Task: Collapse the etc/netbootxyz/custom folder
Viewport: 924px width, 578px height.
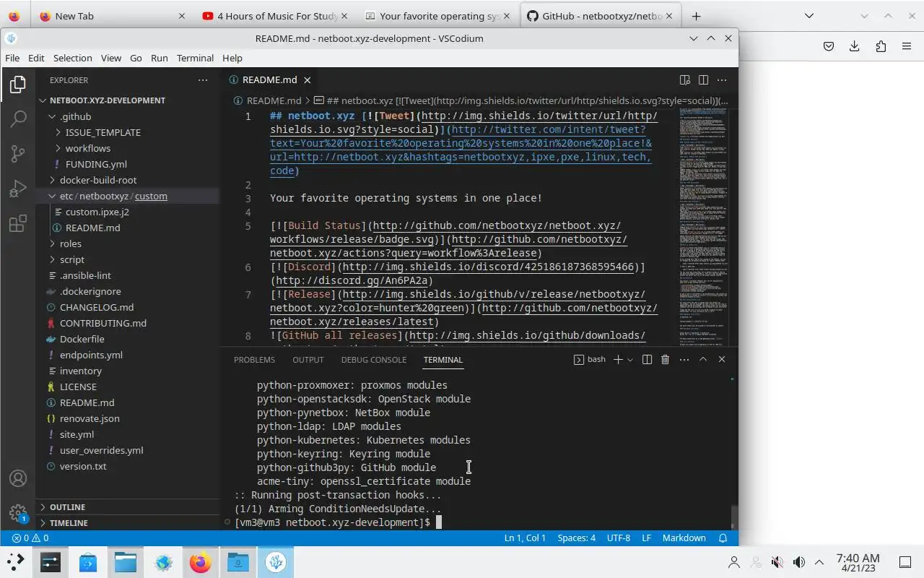Action: pos(128,196)
